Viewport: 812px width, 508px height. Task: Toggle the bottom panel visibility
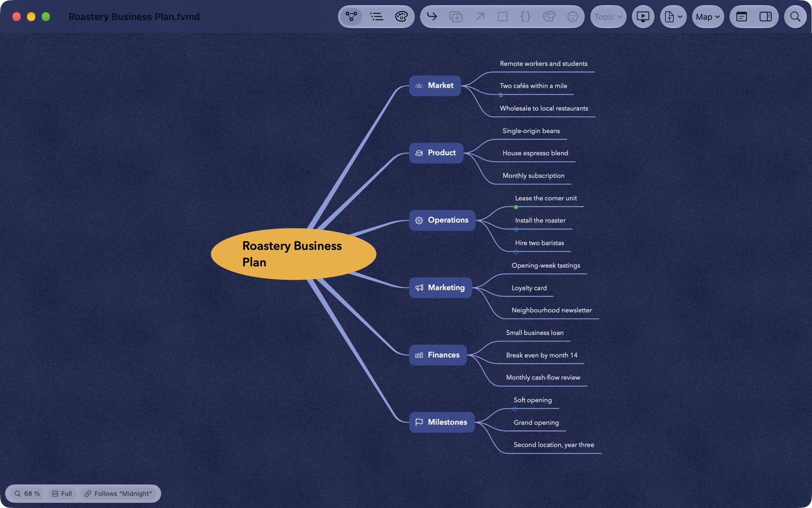click(741, 17)
